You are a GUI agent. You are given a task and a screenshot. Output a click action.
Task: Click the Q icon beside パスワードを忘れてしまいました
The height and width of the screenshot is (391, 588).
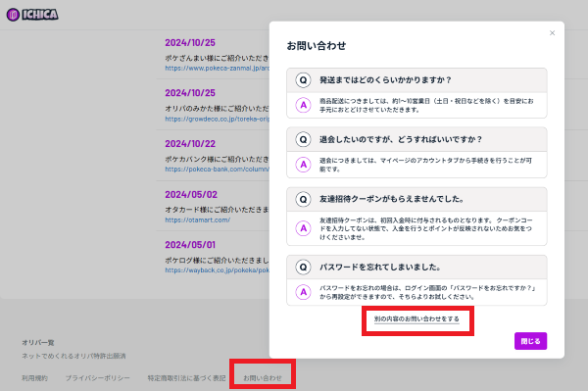click(x=303, y=267)
